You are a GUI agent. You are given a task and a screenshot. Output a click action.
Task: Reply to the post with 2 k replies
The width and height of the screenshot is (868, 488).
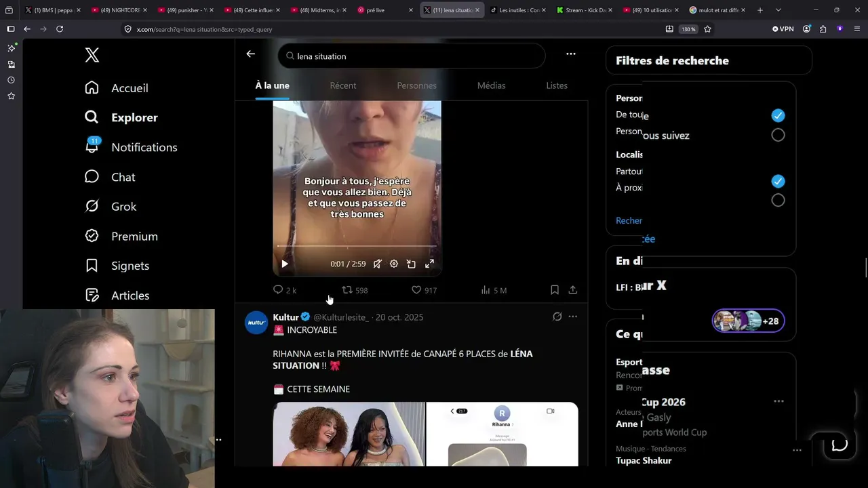284,290
